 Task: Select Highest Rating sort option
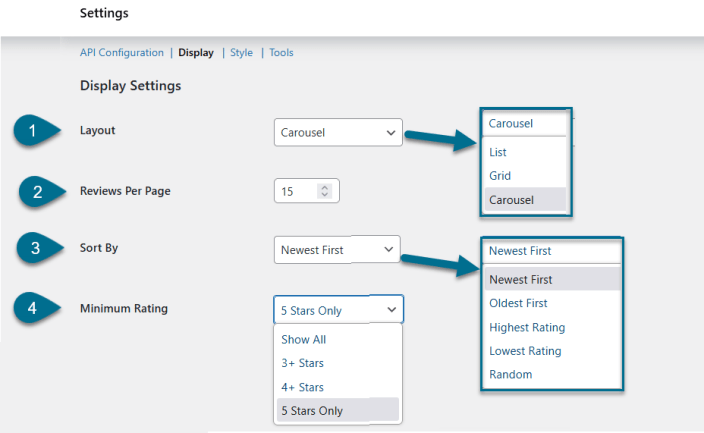tap(527, 327)
